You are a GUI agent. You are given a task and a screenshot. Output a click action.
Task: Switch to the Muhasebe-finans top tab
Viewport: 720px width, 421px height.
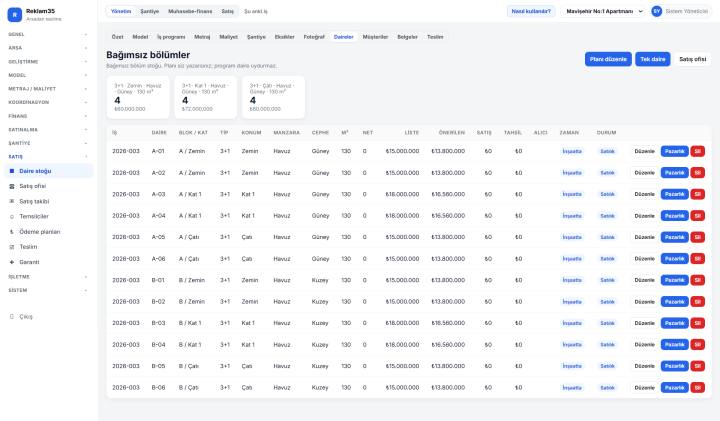coord(190,11)
